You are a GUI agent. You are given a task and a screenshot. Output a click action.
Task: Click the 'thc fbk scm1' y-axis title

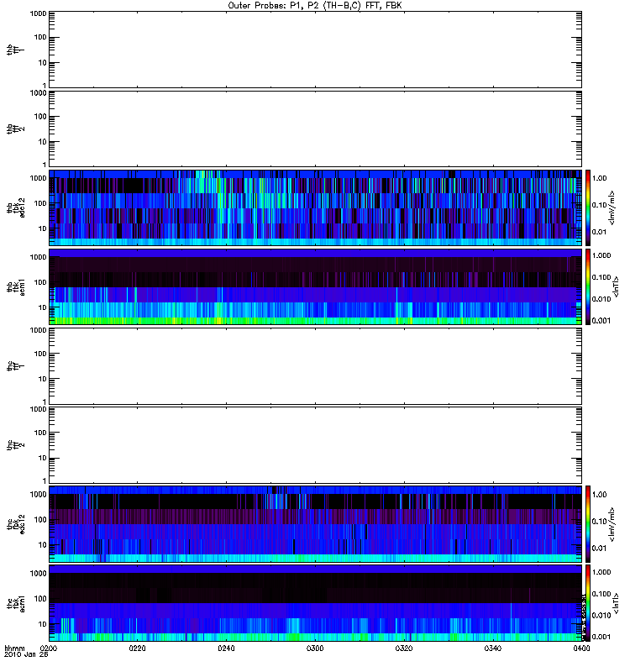(x=16, y=603)
